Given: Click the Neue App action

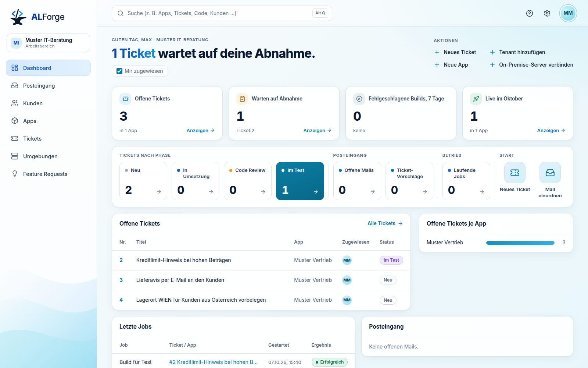Looking at the screenshot, I should pos(451,65).
